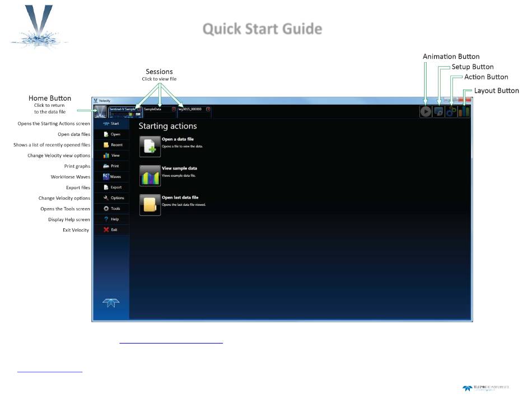Viewport: 532px width, 409px height.
Task: Choose Open in the sidebar menu
Action: (111, 134)
